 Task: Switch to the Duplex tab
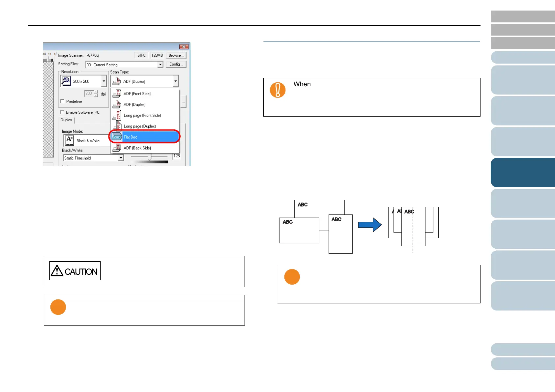67,120
